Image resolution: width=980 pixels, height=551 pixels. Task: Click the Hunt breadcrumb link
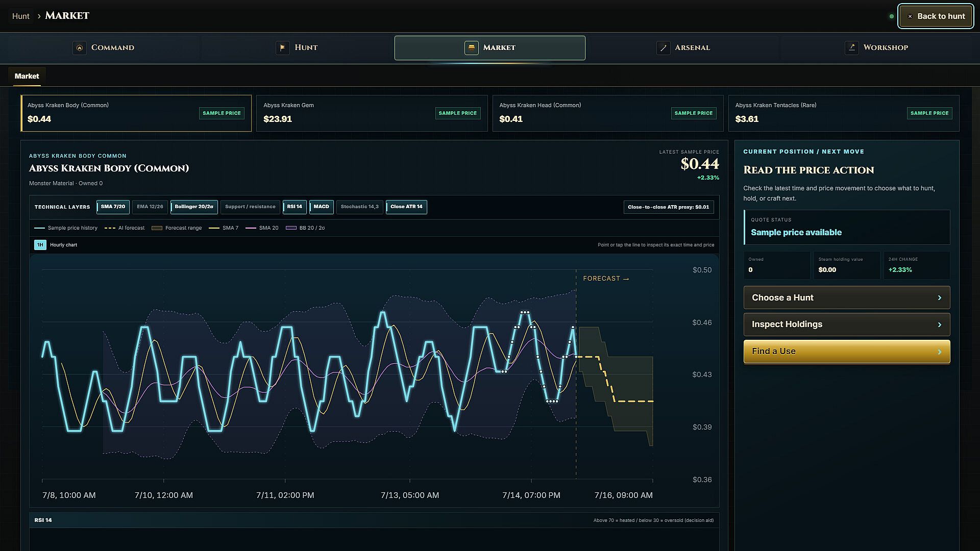[x=21, y=16]
